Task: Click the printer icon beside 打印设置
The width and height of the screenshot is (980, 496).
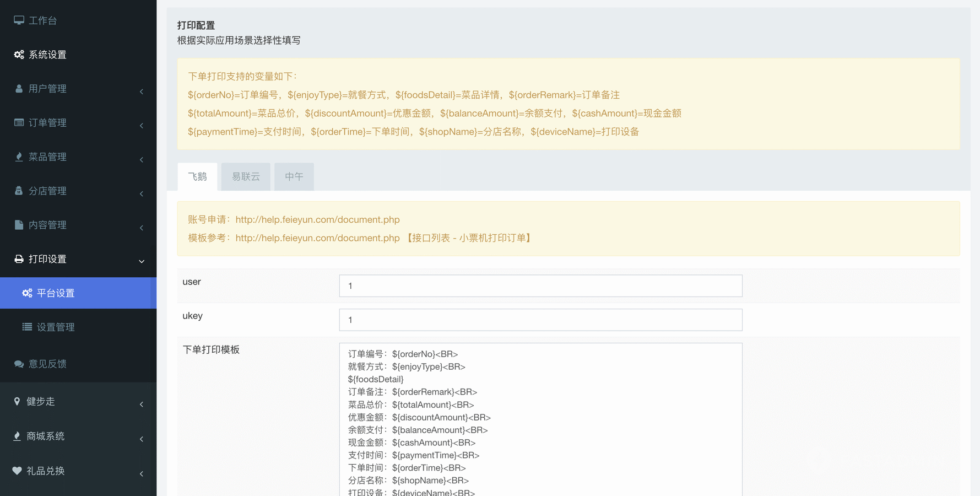Action: [19, 259]
